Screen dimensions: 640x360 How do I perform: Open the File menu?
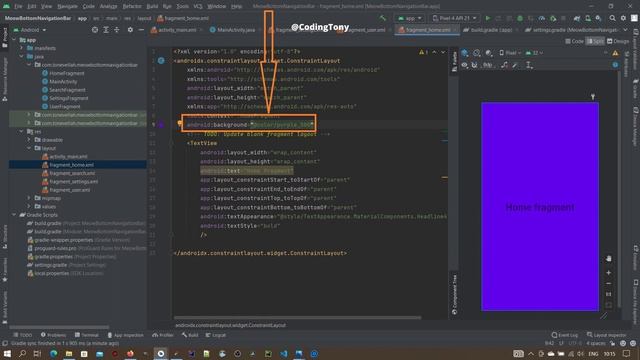(x=18, y=6)
